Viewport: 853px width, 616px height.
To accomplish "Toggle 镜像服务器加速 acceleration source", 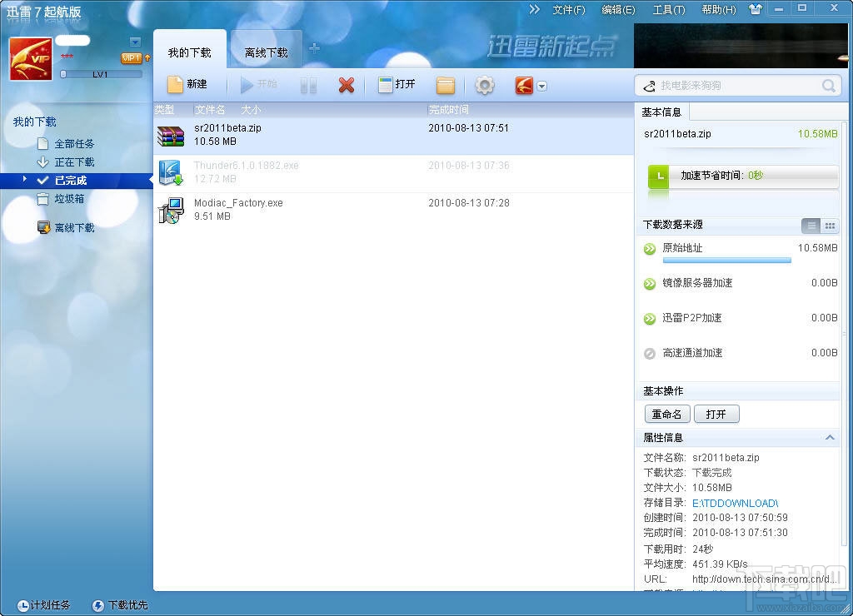I will 649,283.
